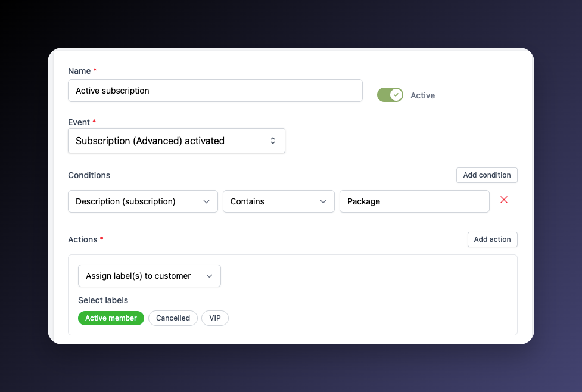Open the Assign label(s) to customer dropdown
Image resolution: width=582 pixels, height=392 pixels.
pos(140,276)
